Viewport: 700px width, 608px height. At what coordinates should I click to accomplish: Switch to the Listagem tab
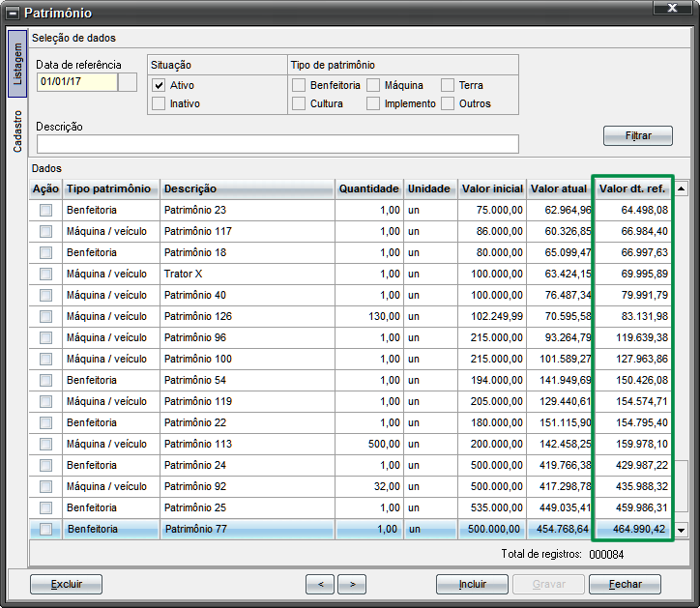[17, 64]
